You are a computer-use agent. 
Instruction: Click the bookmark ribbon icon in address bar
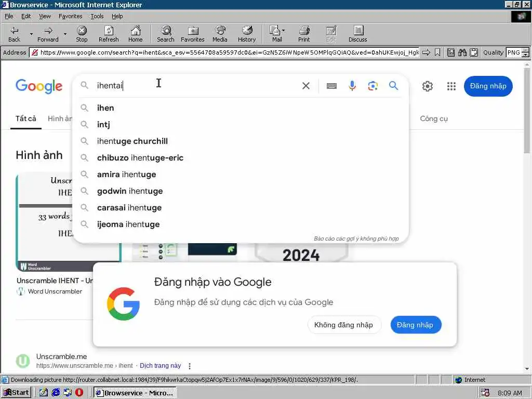click(437, 52)
